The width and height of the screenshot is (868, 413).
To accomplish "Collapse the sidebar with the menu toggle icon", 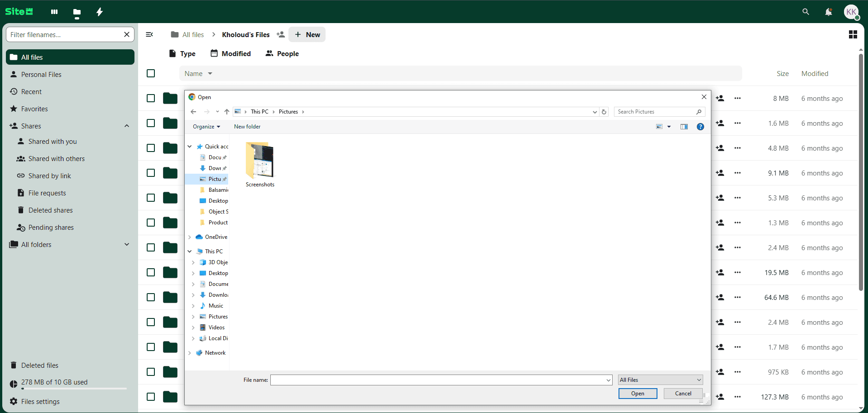I will [x=149, y=35].
